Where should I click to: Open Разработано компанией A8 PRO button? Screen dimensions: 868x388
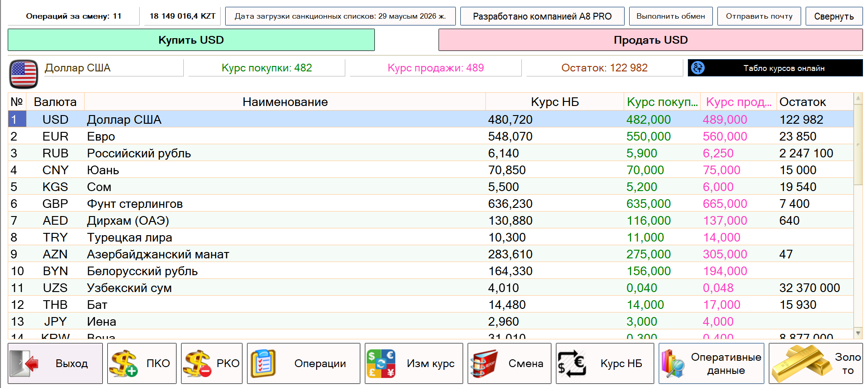[542, 16]
